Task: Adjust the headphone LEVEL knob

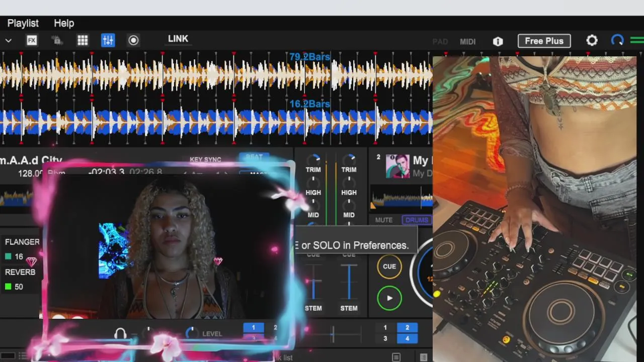Action: pos(192,333)
